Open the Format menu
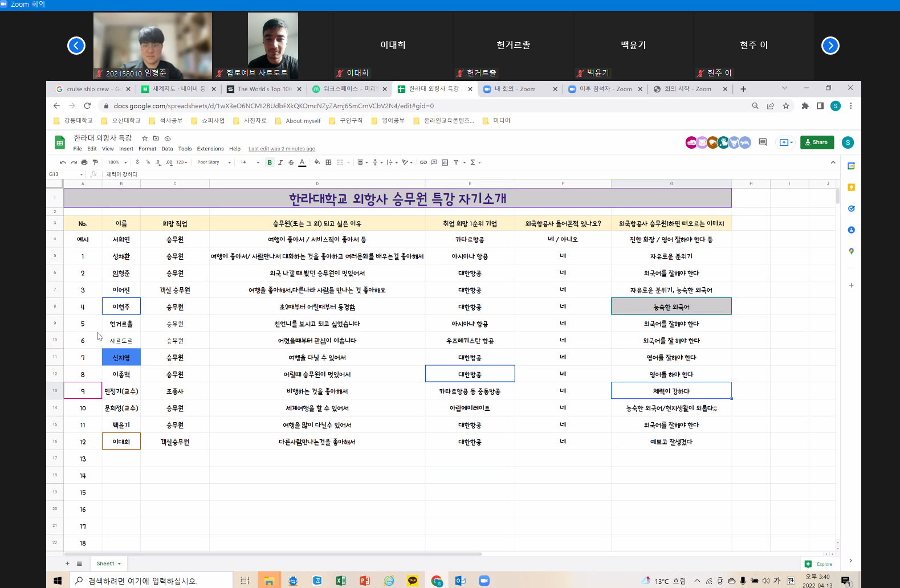The height and width of the screenshot is (588, 900). click(x=147, y=149)
